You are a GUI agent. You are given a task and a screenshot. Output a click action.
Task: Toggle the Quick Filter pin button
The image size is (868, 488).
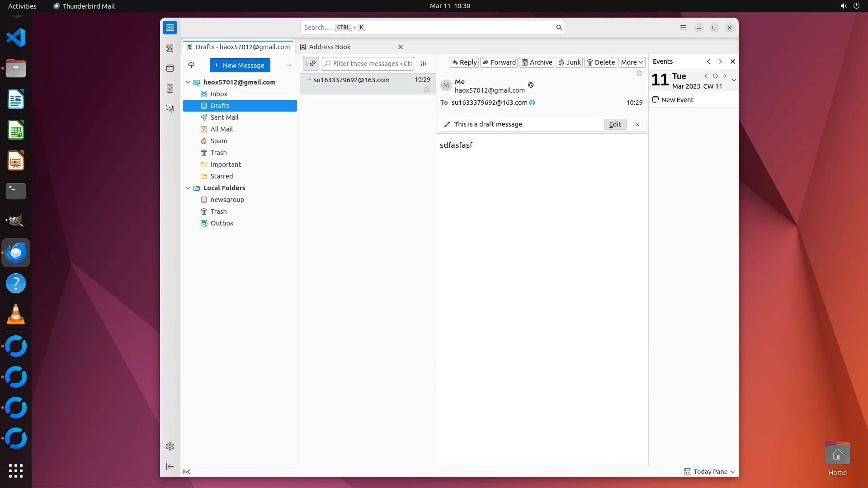point(311,64)
